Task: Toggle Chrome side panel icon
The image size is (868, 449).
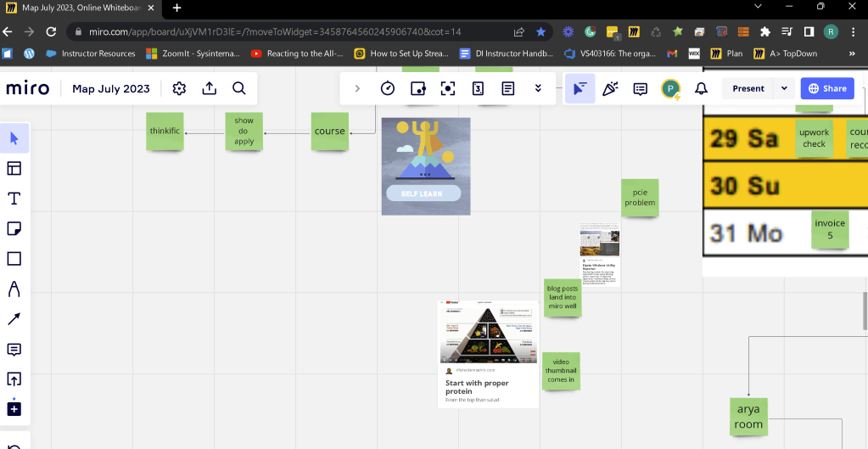Action: click(809, 31)
